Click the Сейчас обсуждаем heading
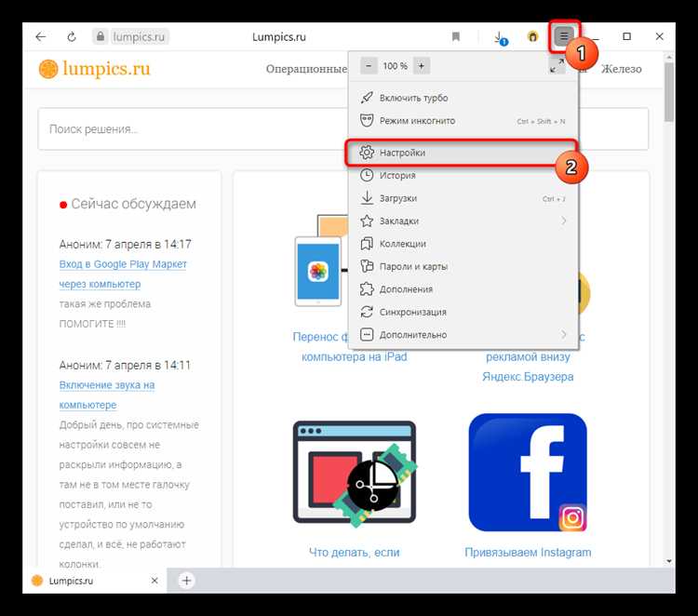 click(x=133, y=204)
